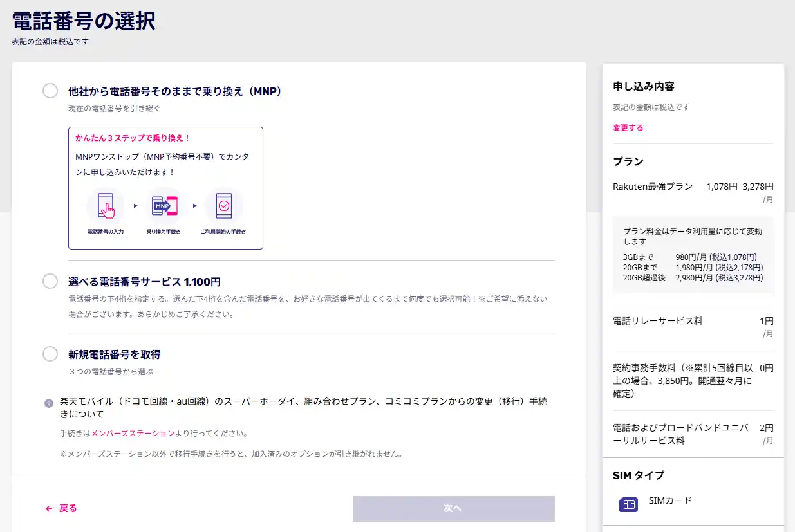Image resolution: width=795 pixels, height=532 pixels.
Task: Click 現在の電話番号を引き継ぐ description text
Action: click(x=115, y=109)
